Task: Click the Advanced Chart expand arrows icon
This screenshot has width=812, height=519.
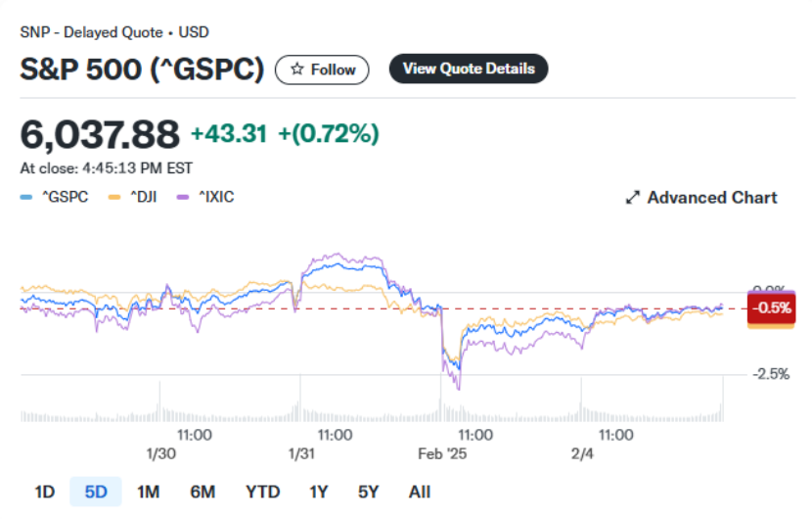Action: [633, 198]
